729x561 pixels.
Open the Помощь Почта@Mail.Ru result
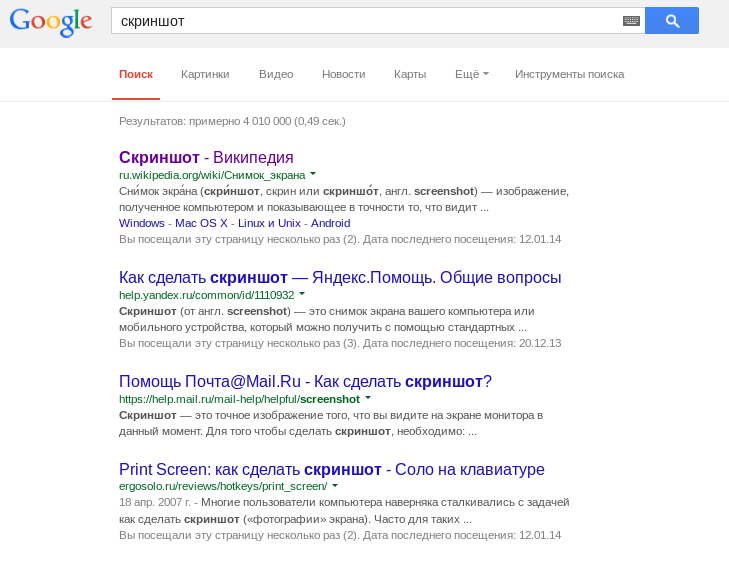coord(305,382)
